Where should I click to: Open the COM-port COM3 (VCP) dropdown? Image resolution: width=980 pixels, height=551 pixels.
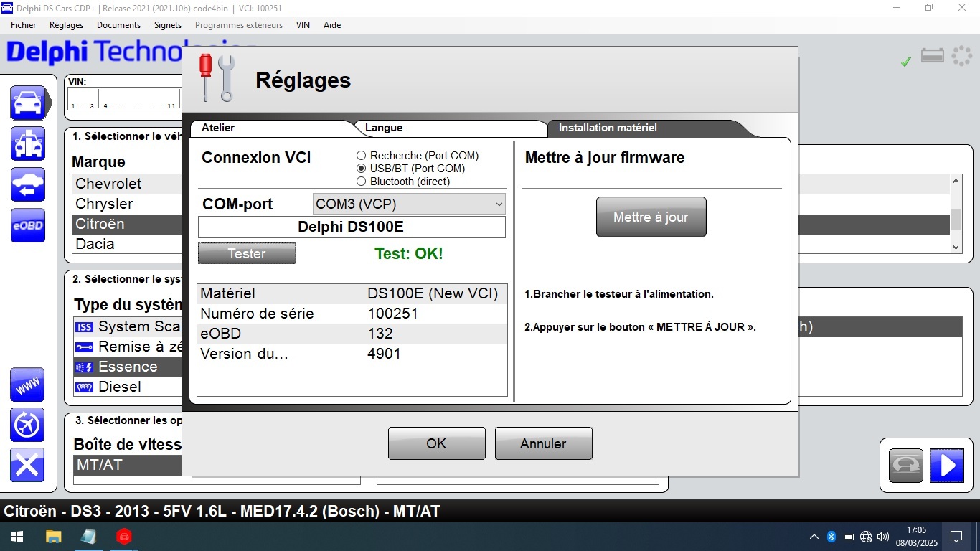point(409,204)
